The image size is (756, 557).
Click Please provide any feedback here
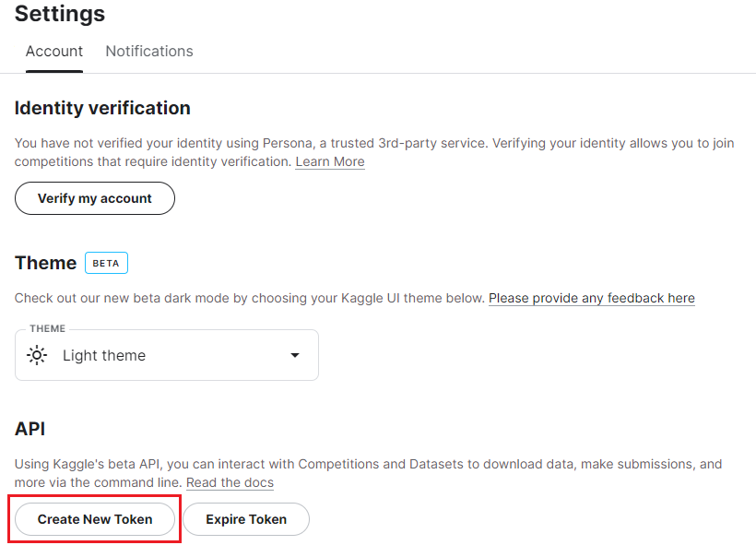click(591, 298)
